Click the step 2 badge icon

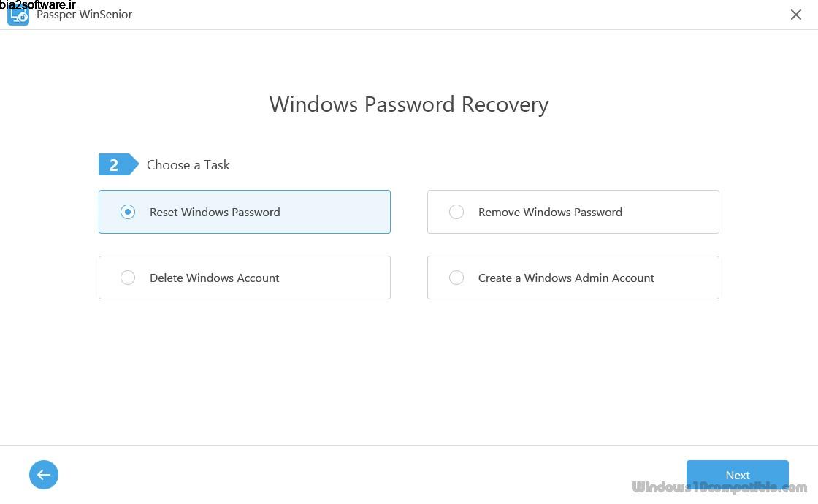(114, 164)
